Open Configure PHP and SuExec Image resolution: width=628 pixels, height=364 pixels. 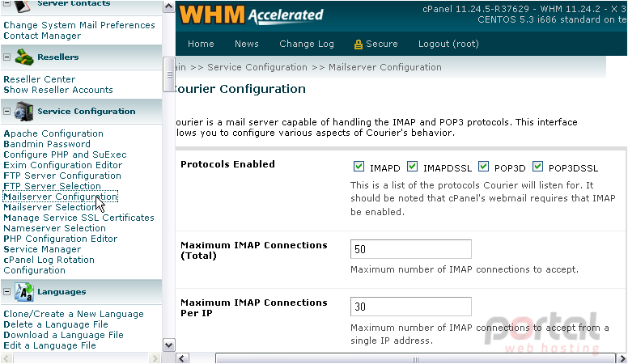pos(65,154)
